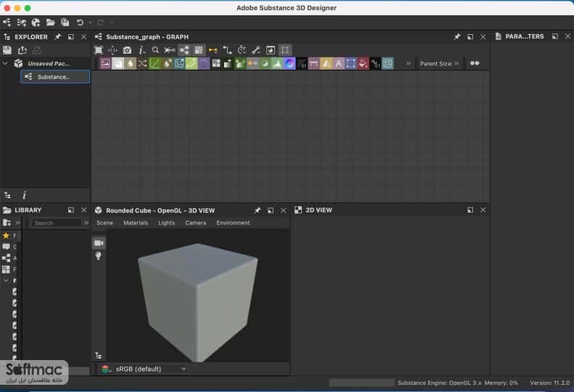Pin the 3D VIEW panel

(x=258, y=211)
